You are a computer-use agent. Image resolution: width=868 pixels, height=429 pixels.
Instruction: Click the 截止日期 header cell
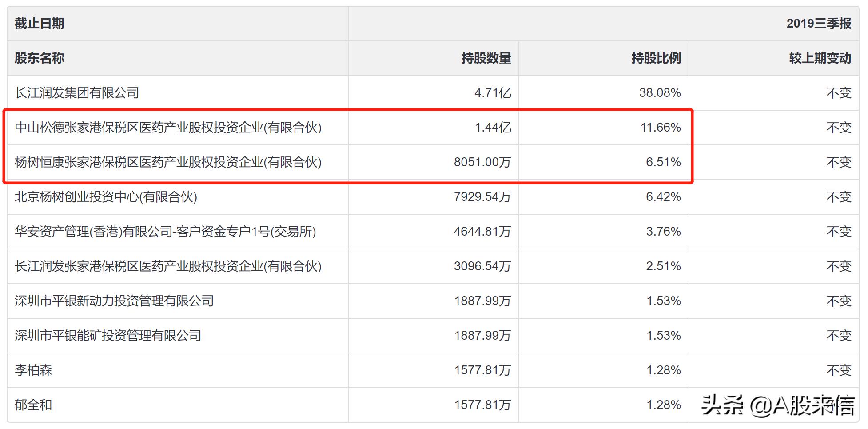click(40, 24)
